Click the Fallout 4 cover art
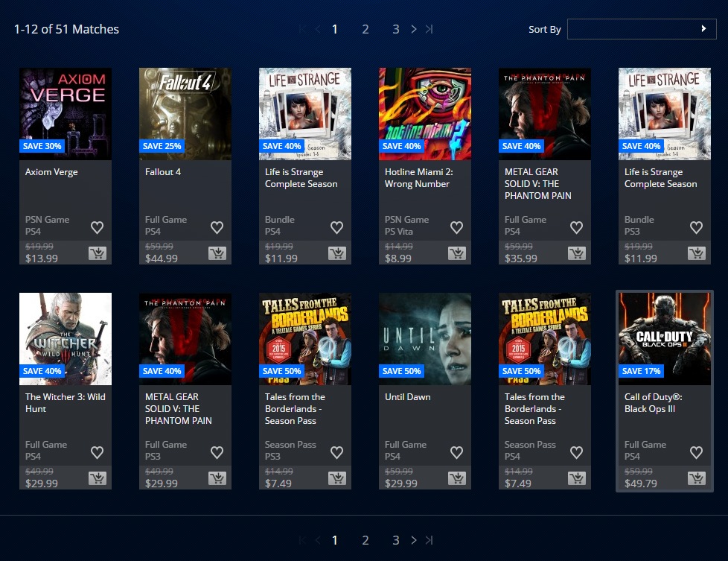728x561 pixels. click(185, 113)
